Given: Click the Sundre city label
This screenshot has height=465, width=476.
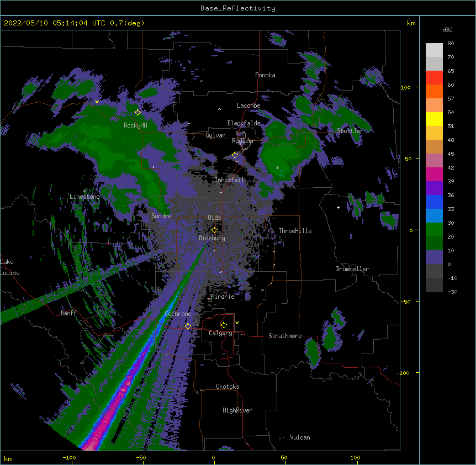Looking at the screenshot, I should pos(161,216).
